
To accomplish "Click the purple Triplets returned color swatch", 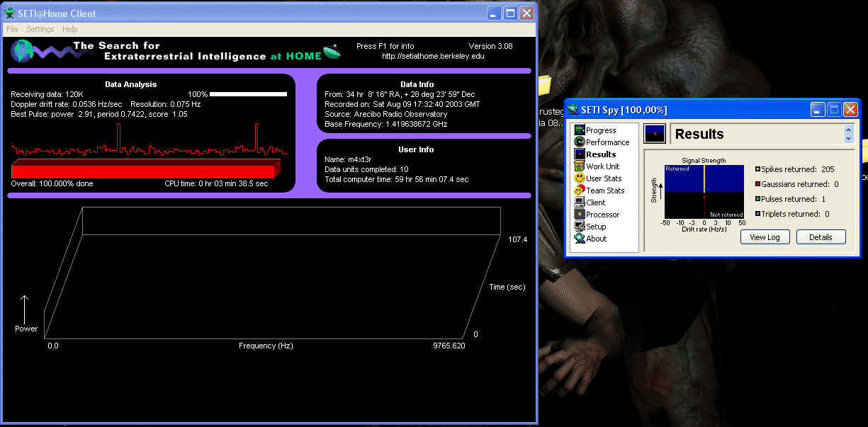I will pos(757,214).
